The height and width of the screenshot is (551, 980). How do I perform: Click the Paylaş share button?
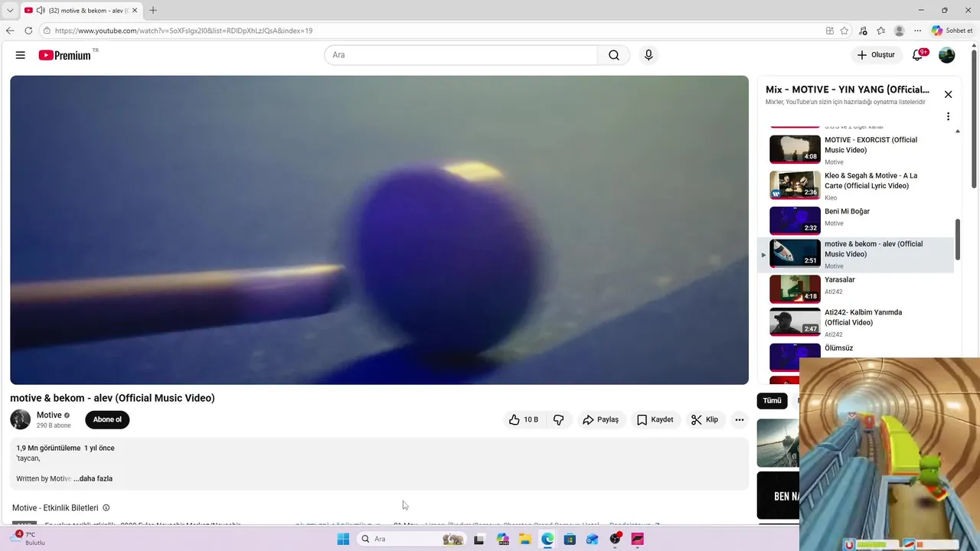(601, 419)
